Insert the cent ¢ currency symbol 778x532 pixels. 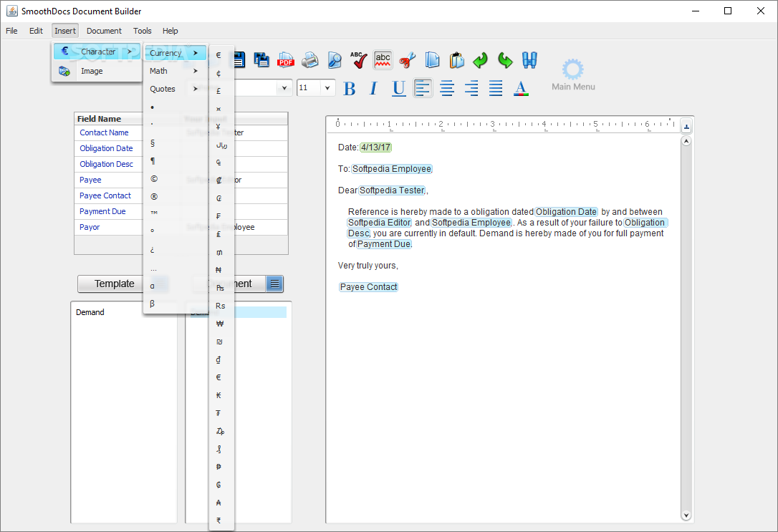[x=218, y=73]
